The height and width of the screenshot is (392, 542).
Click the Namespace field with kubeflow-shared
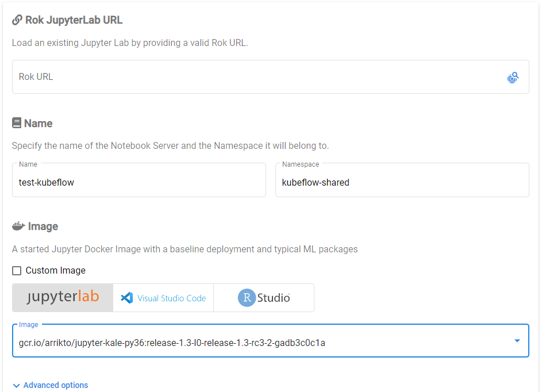coord(402,180)
